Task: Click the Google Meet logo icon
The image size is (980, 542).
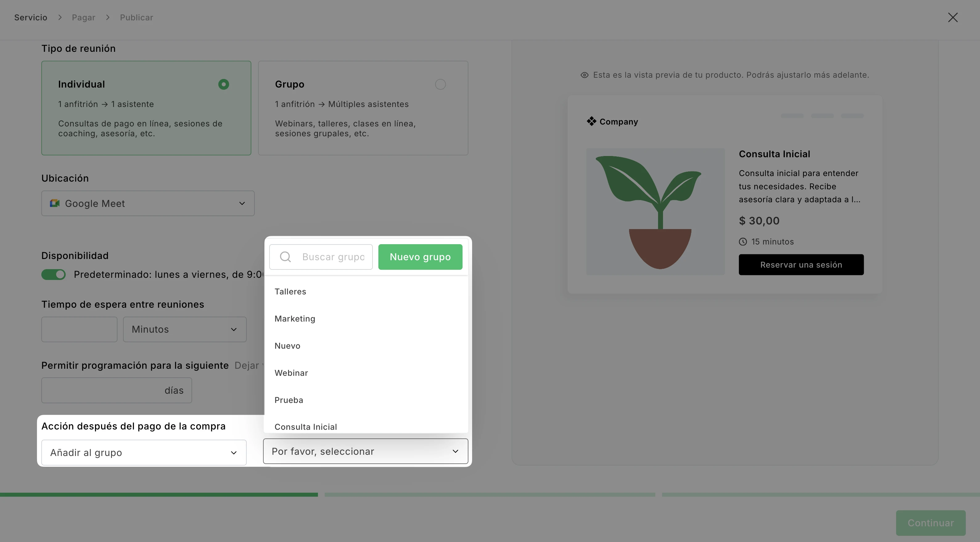Action: (x=55, y=203)
